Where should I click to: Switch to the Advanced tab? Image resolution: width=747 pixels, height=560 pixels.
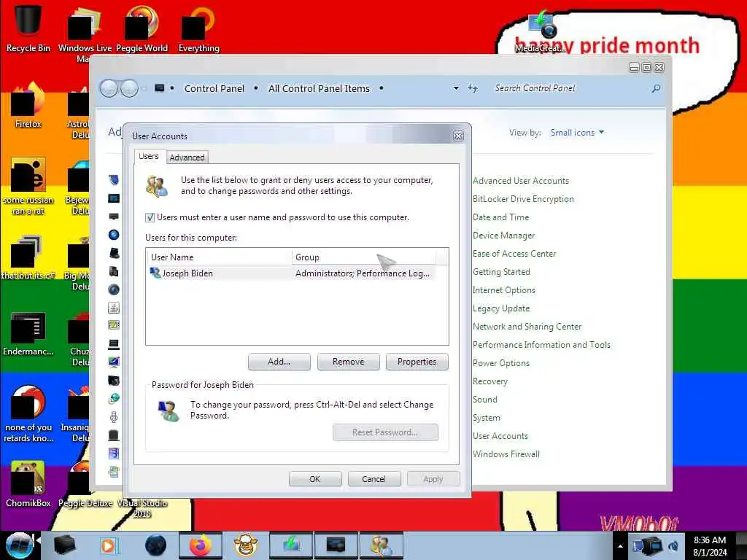(187, 157)
